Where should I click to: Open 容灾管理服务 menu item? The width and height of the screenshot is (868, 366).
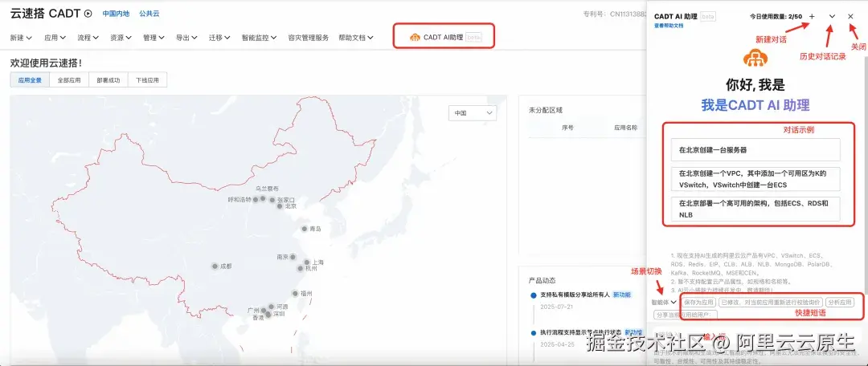tap(309, 38)
